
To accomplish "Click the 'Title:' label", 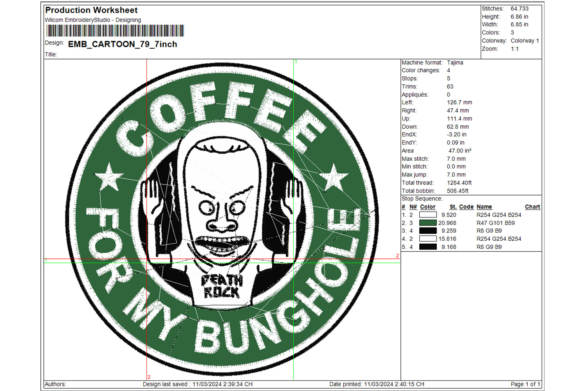I will pos(51,54).
